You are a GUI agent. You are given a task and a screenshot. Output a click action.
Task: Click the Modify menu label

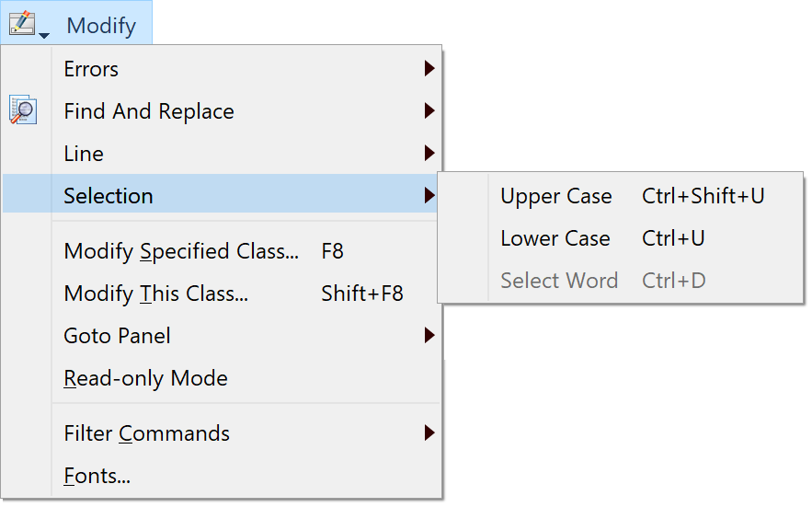[101, 26]
